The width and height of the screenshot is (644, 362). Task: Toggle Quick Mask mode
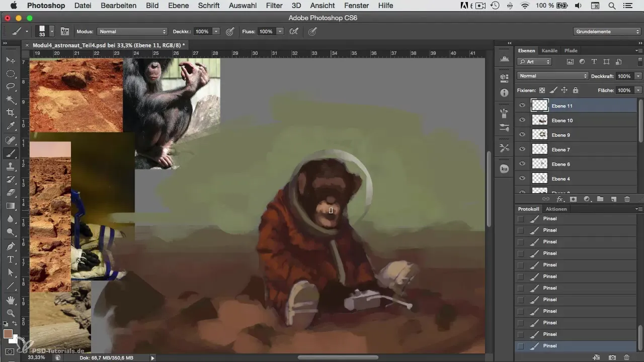pyautogui.click(x=10, y=351)
